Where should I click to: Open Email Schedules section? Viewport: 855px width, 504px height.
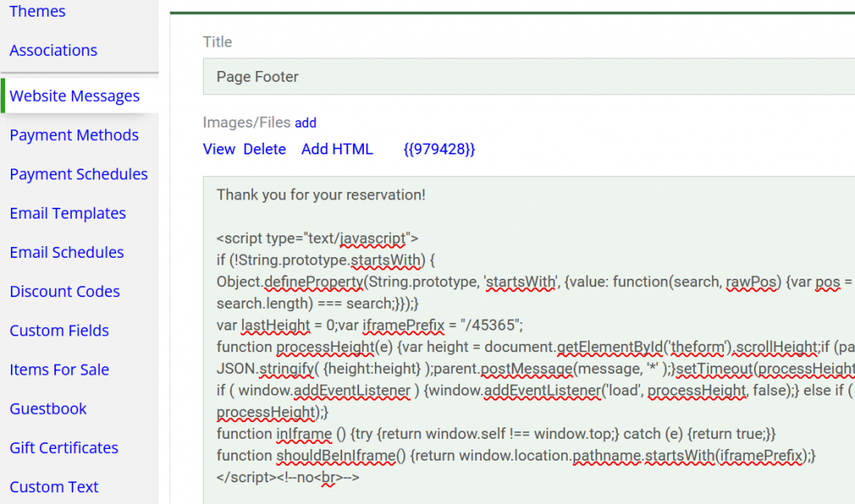pyautogui.click(x=67, y=252)
